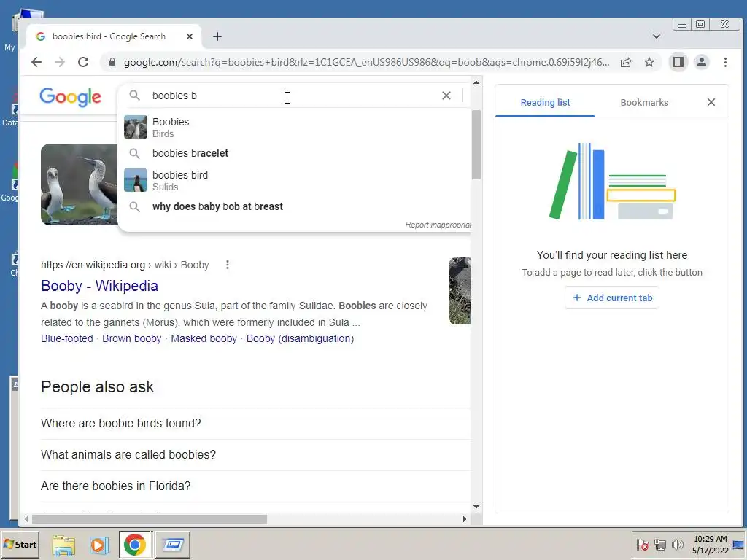Reload the Google search page
The width and height of the screenshot is (747, 560).
(x=83, y=62)
